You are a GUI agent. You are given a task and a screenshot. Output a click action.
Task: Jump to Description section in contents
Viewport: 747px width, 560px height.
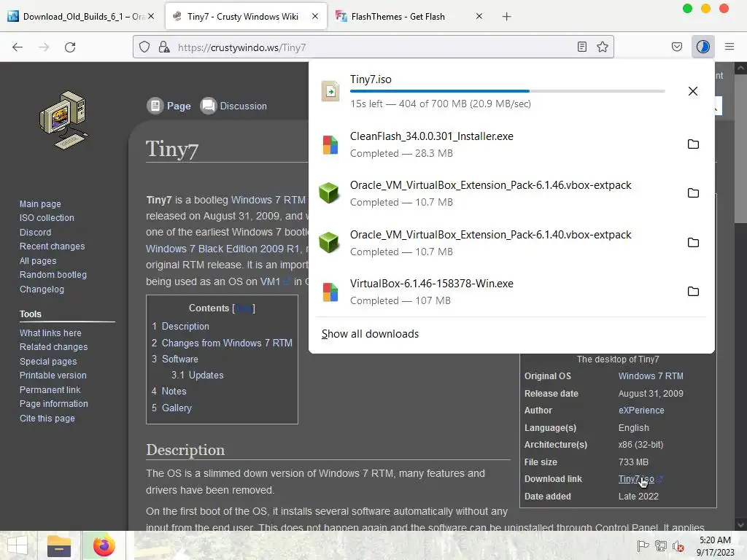click(185, 326)
